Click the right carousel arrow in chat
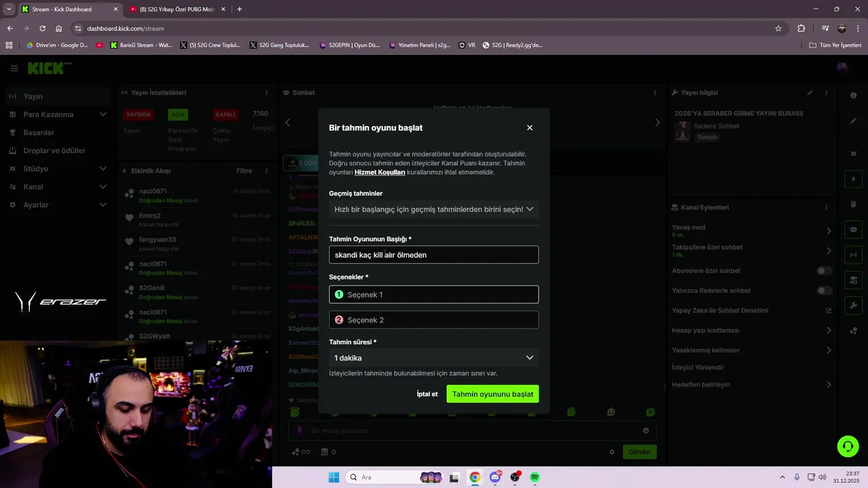Screen dimensions: 868x488 [x=657, y=123]
